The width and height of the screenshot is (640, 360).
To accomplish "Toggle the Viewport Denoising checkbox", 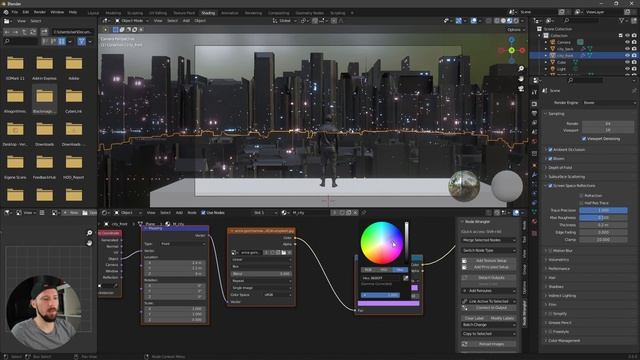I will click(584, 139).
